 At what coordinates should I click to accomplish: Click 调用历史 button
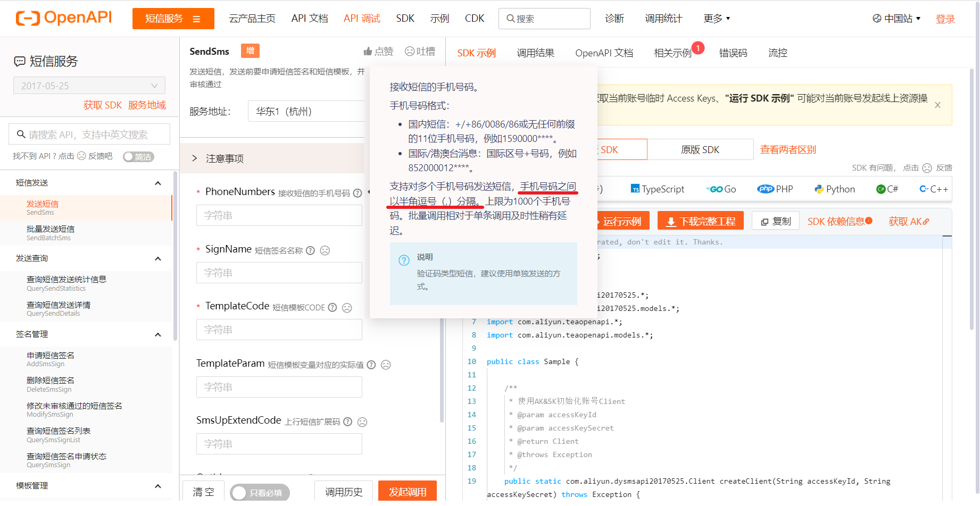click(344, 492)
